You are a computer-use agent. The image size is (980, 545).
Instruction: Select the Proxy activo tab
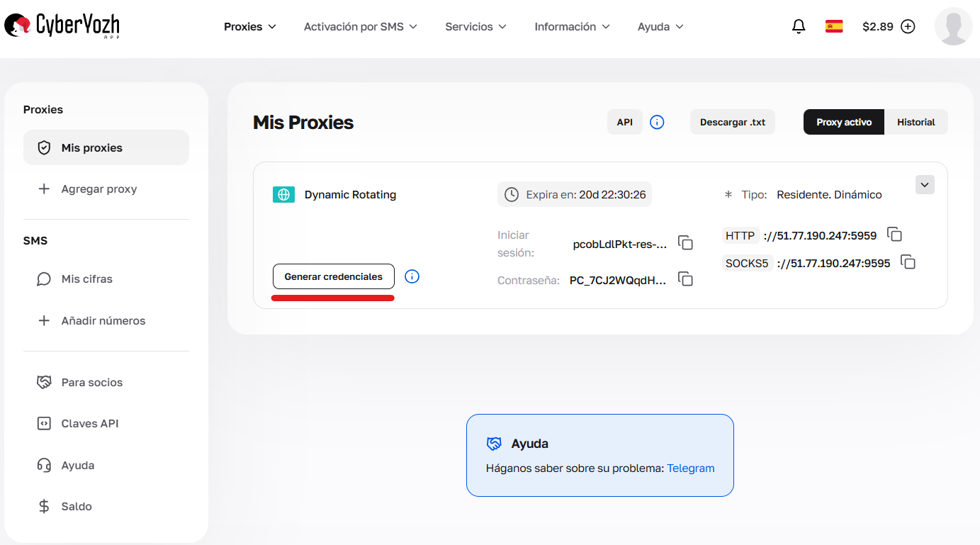843,122
